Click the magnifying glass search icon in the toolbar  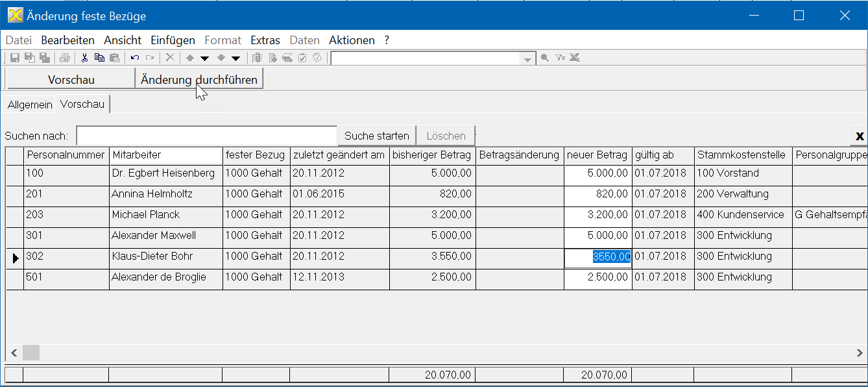click(545, 58)
